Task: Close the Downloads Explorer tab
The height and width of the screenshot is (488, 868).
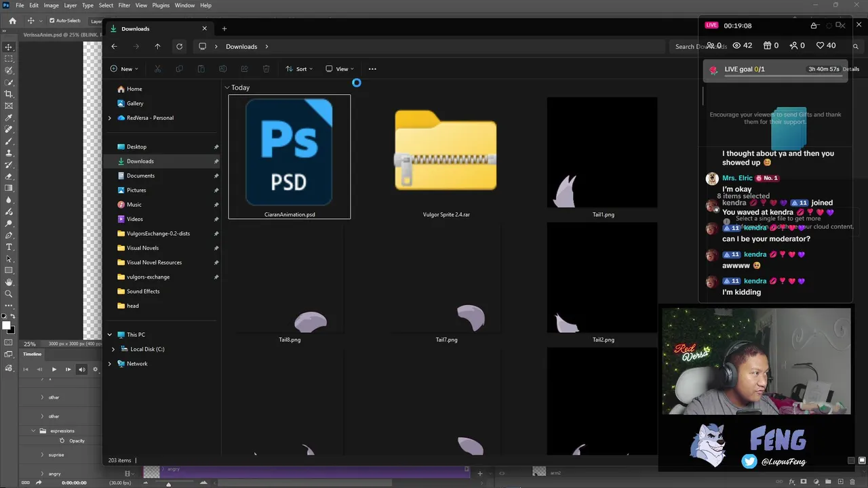Action: tap(205, 28)
